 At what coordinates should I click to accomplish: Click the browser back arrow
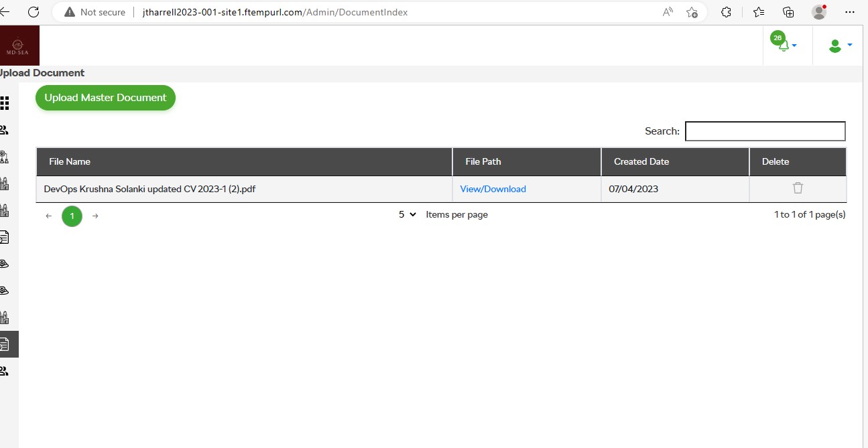pos(5,12)
